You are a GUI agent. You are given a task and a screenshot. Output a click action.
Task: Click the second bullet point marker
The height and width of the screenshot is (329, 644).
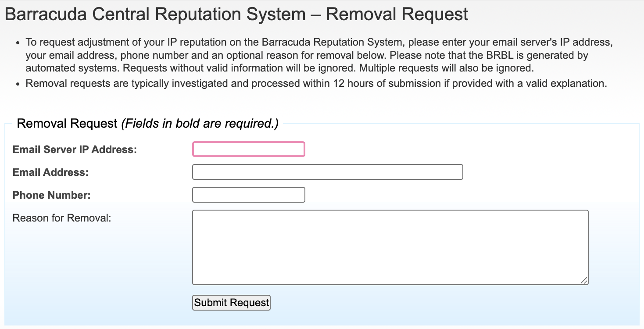click(18, 84)
